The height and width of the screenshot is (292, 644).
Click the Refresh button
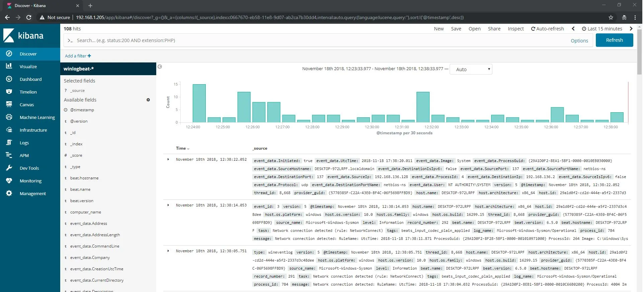click(614, 40)
